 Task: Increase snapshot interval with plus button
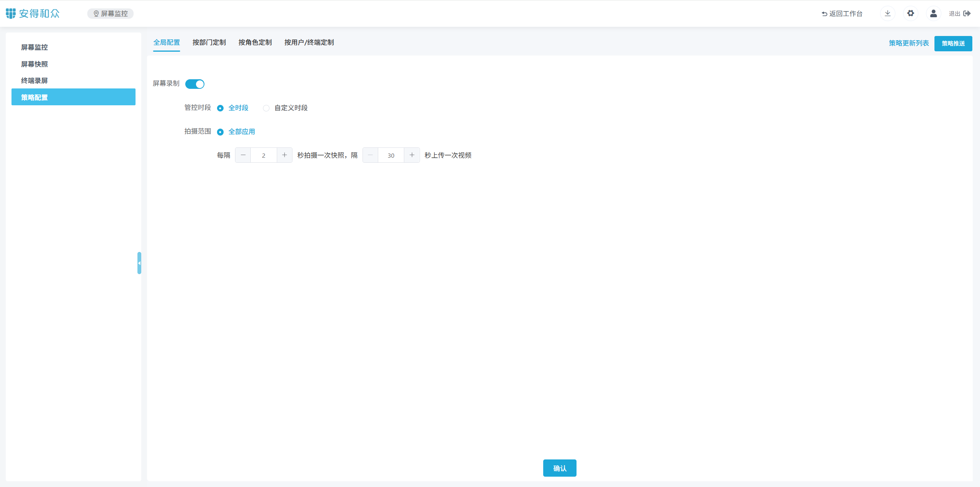pos(284,155)
